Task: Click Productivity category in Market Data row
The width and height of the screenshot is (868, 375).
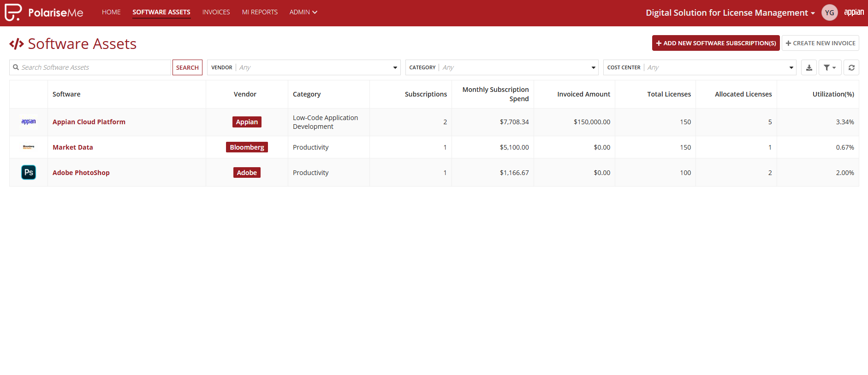Action: [311, 147]
